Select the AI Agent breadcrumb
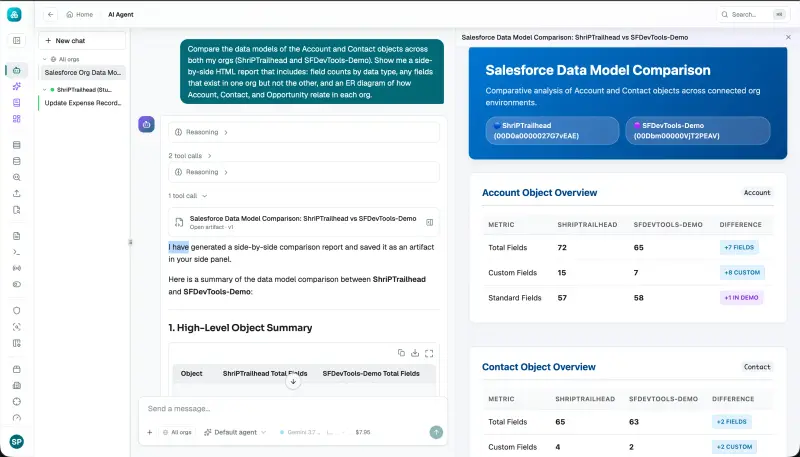 click(x=120, y=14)
